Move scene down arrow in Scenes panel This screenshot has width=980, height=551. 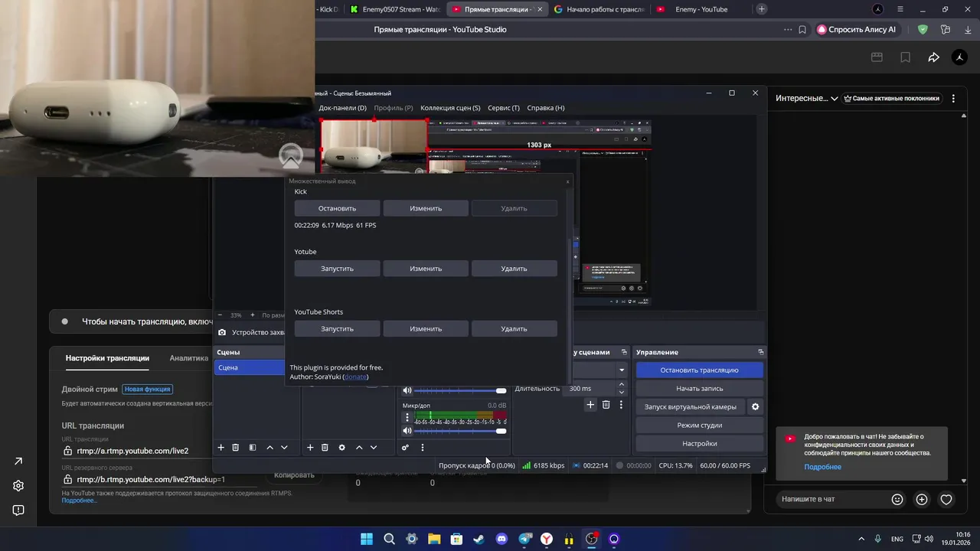[x=284, y=448]
